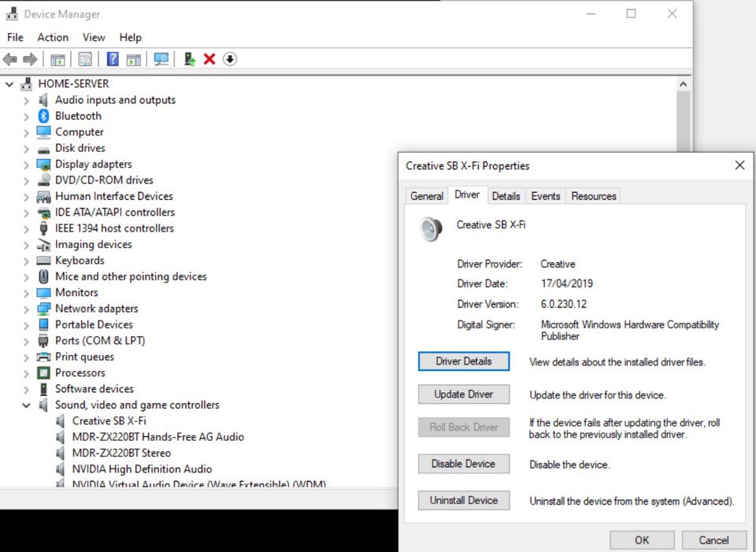Click the down-arrow disable device icon

[230, 59]
